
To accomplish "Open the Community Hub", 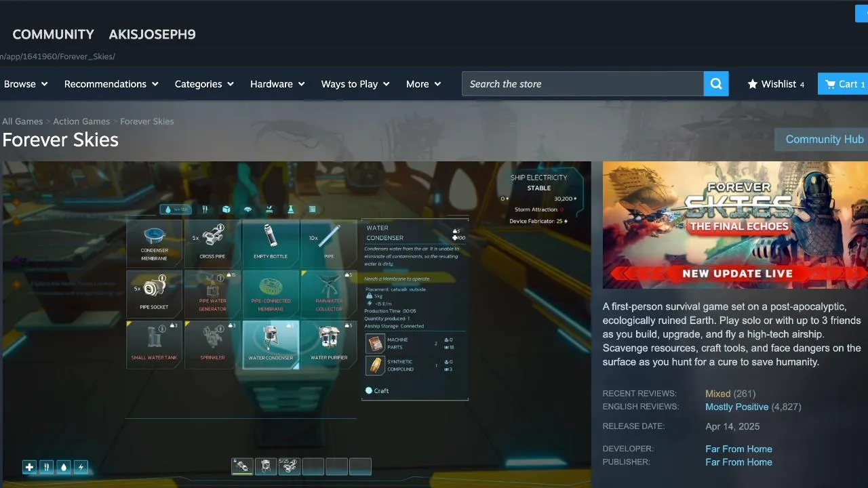I will click(x=821, y=140).
